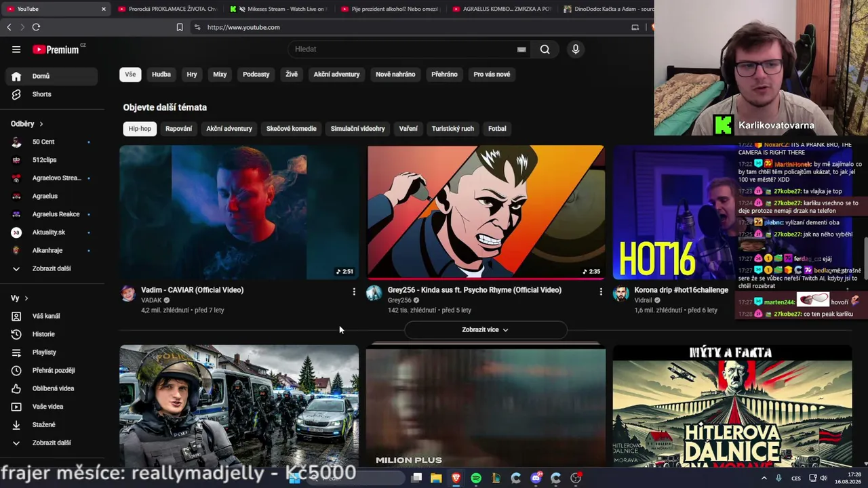Viewport: 868px width, 488px height.
Task: Select the Nově nahráno filter chip
Action: [x=395, y=75]
